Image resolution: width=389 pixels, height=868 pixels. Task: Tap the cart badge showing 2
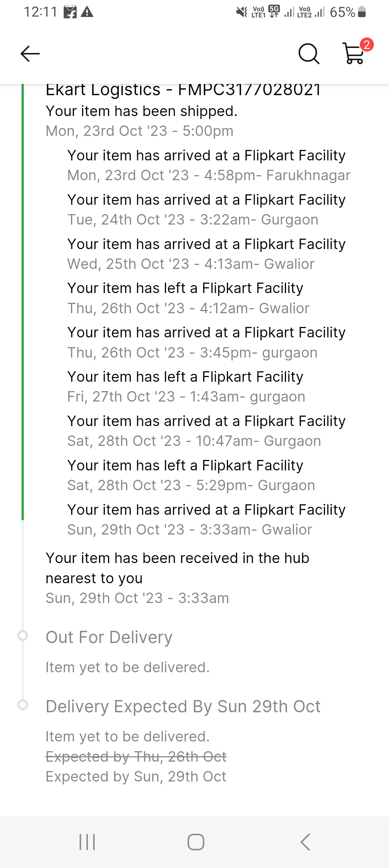point(367,45)
